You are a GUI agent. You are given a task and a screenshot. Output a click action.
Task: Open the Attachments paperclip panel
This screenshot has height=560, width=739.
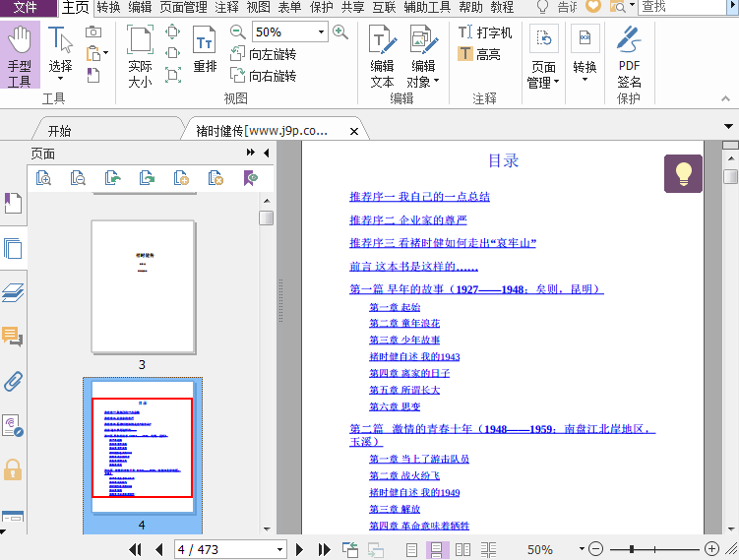(13, 381)
